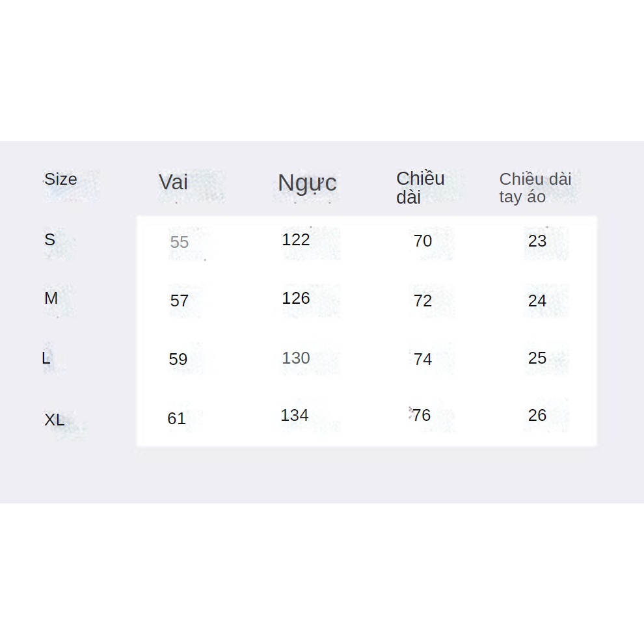Click shoulder value 55 for size S
Viewport: 644px width, 644px height.
click(x=179, y=243)
